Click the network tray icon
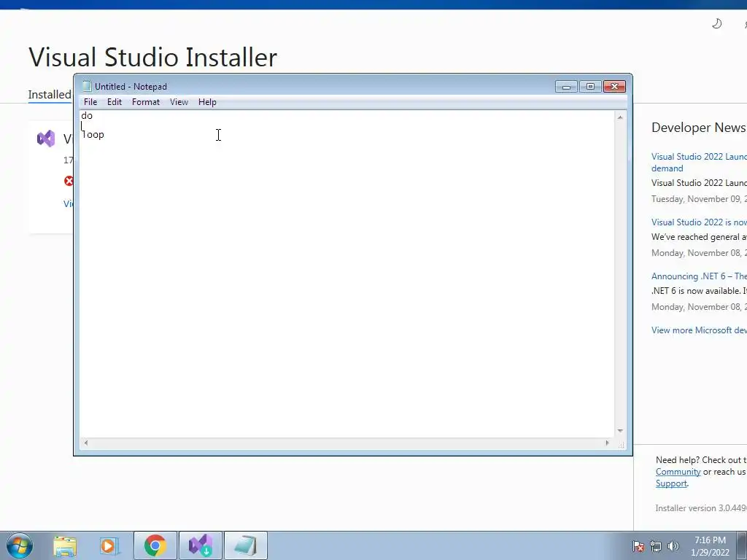This screenshot has height=560, width=747. (x=656, y=546)
